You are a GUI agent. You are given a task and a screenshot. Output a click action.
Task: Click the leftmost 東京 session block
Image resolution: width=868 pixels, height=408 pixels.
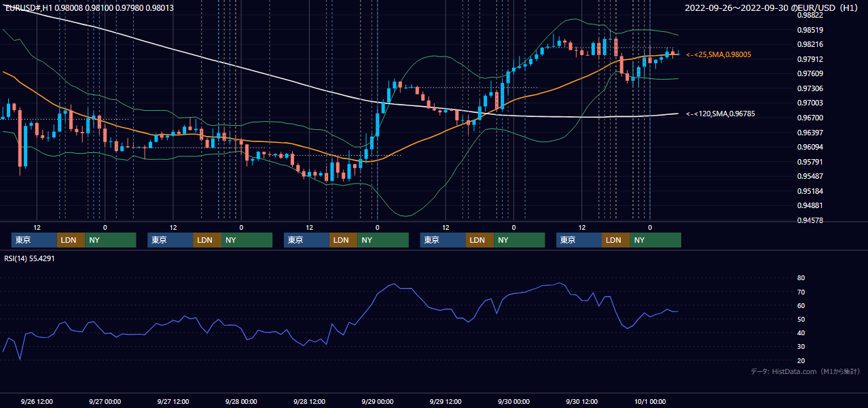point(34,240)
